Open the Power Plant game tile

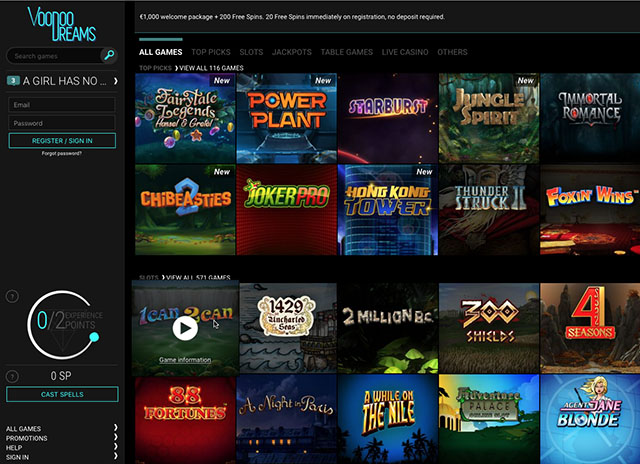(x=287, y=118)
